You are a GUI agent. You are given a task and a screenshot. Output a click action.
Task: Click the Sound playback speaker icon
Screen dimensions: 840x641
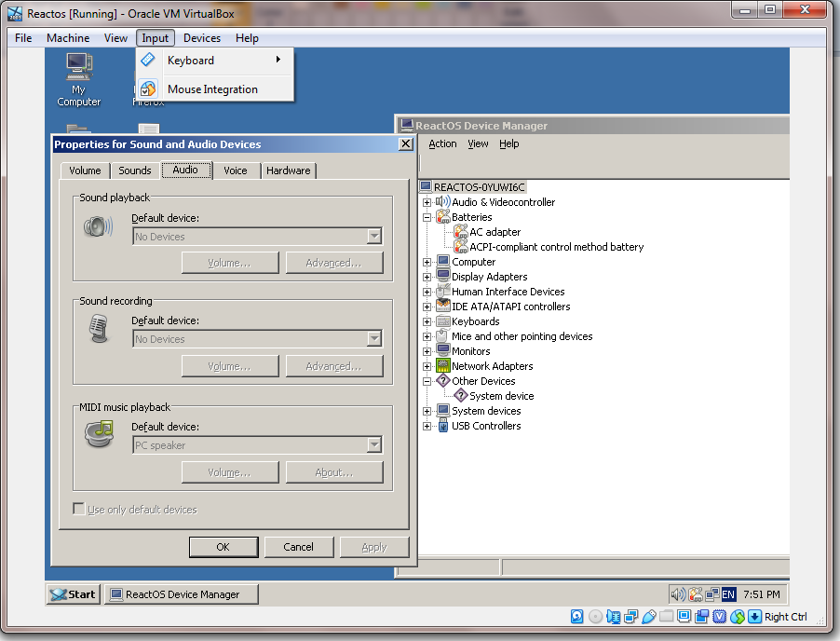(x=99, y=226)
